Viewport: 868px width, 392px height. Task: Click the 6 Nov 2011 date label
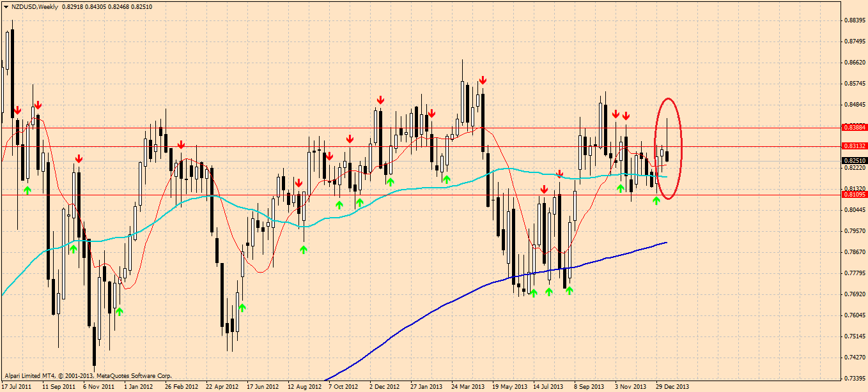point(99,387)
